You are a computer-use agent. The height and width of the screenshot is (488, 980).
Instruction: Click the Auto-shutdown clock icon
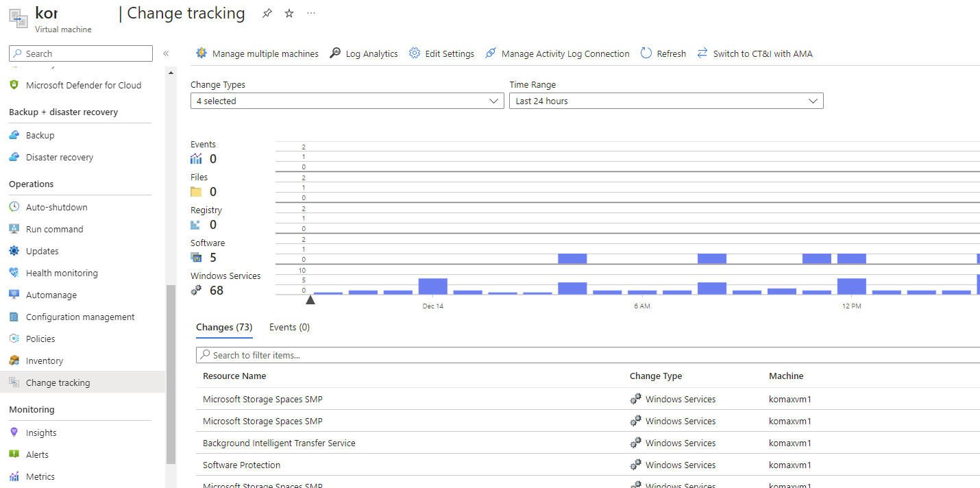click(14, 207)
